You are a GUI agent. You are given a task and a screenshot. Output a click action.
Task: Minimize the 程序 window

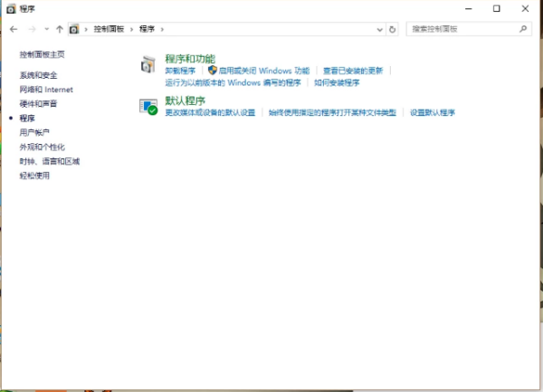[469, 9]
